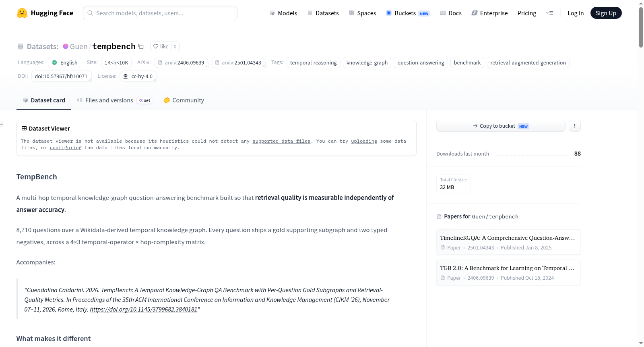The image size is (644, 347).
Task: Open the TimelineKGQA paper card
Action: point(508,242)
